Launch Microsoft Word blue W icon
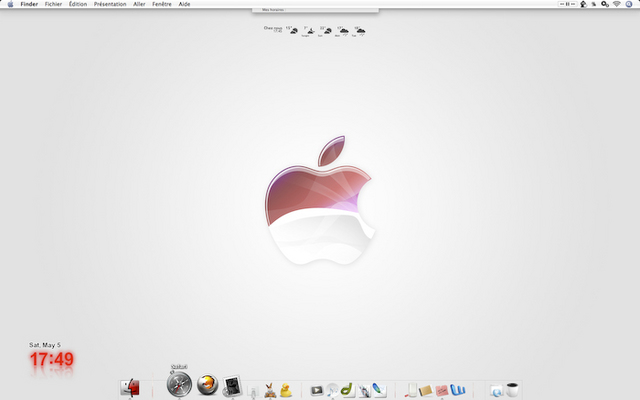640x400 pixels. pos(458,390)
